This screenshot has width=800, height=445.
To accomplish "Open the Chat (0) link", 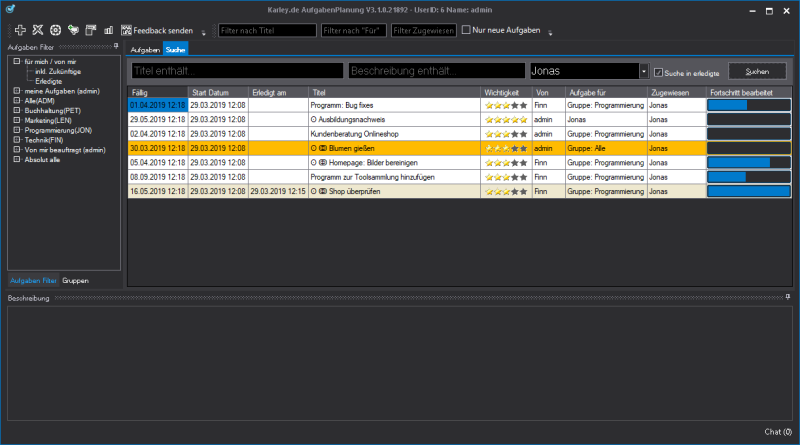I will (x=778, y=432).
